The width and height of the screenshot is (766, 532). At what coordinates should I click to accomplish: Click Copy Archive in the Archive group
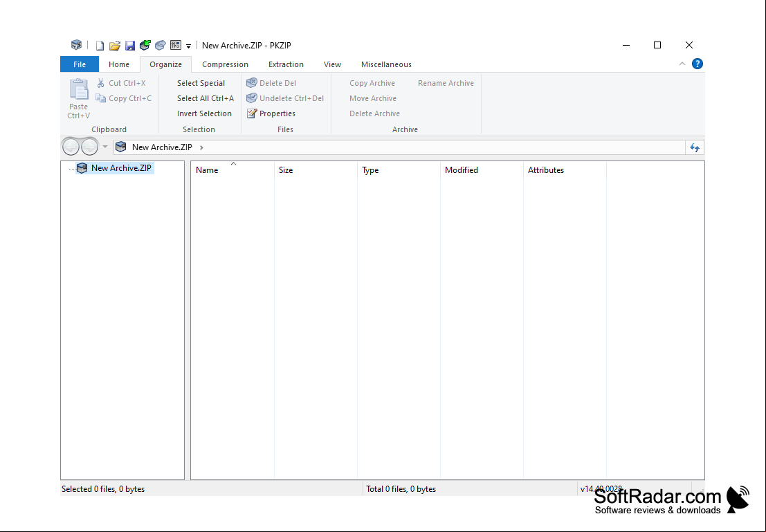372,83
